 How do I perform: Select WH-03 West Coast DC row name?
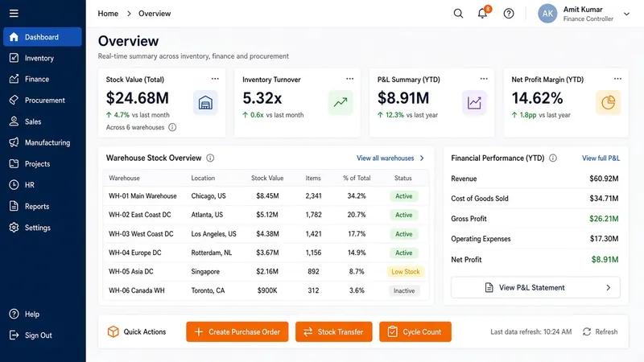[141, 234]
